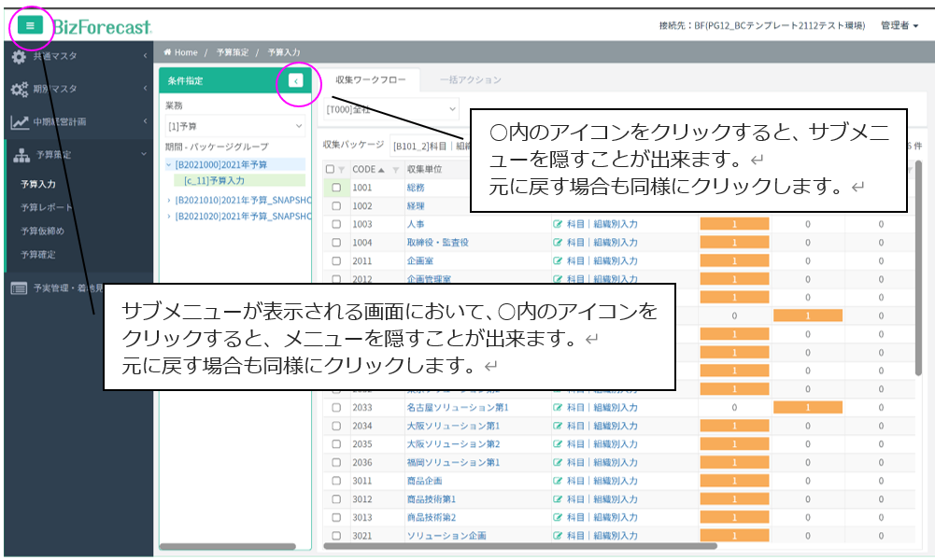Click 科目 link for row 3021
This screenshot has height=560, width=935.
[575, 536]
